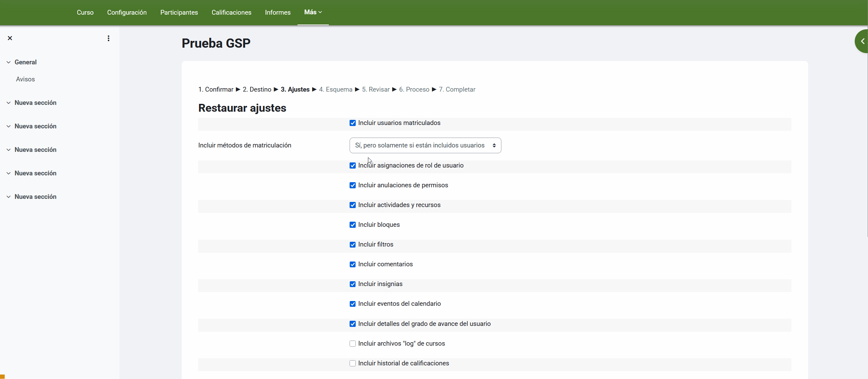Screen dimensions: 868x379
Task: Open the block drawer arrow
Action: pyautogui.click(x=862, y=41)
